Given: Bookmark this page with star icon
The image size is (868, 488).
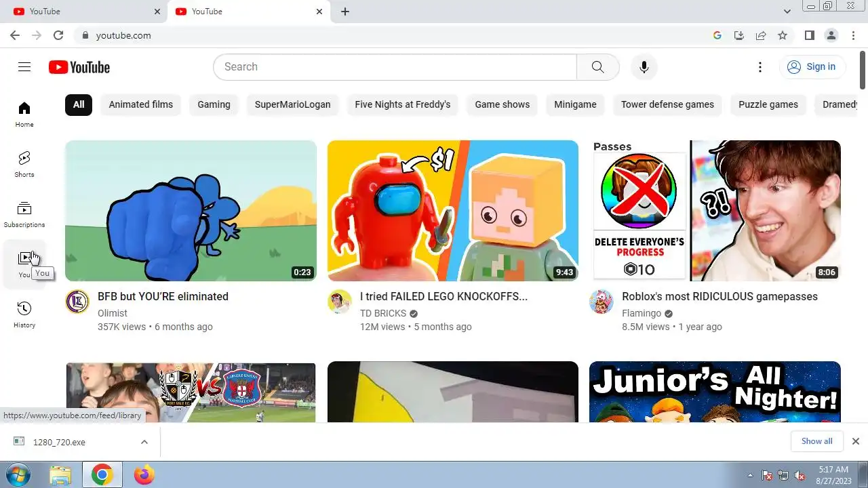Looking at the screenshot, I should 783,35.
